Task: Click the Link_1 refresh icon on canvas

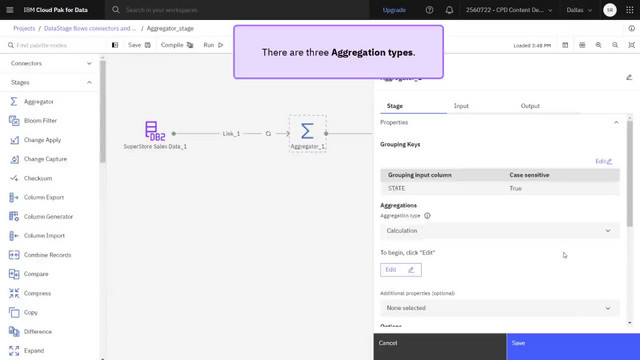Action: coord(268,133)
